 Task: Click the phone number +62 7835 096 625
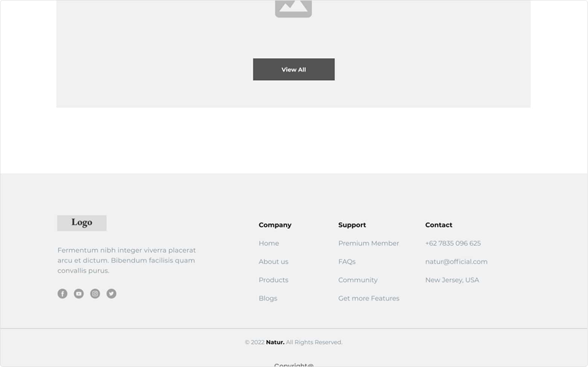pyautogui.click(x=453, y=243)
